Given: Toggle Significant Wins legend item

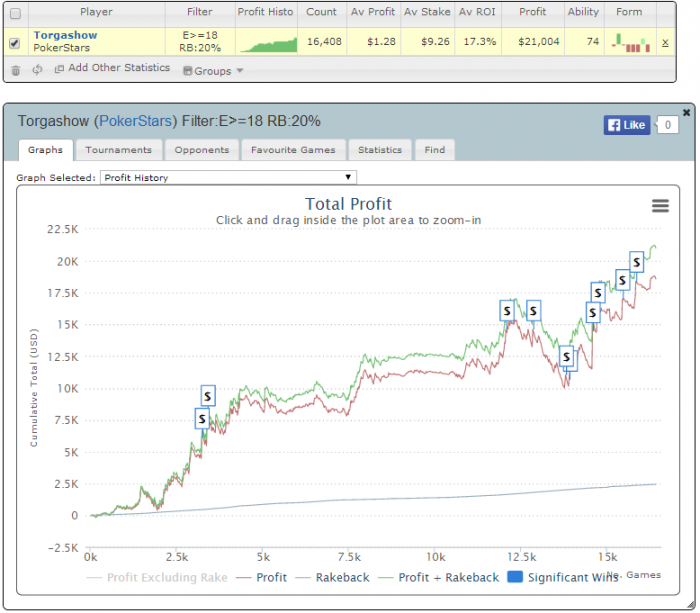Looking at the screenshot, I should (562, 578).
